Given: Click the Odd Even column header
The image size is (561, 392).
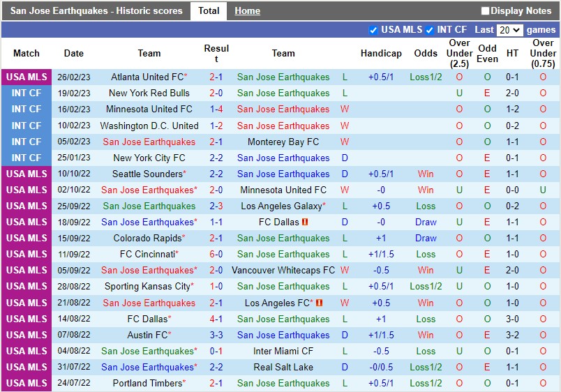Looking at the screenshot, I should pos(487,53).
